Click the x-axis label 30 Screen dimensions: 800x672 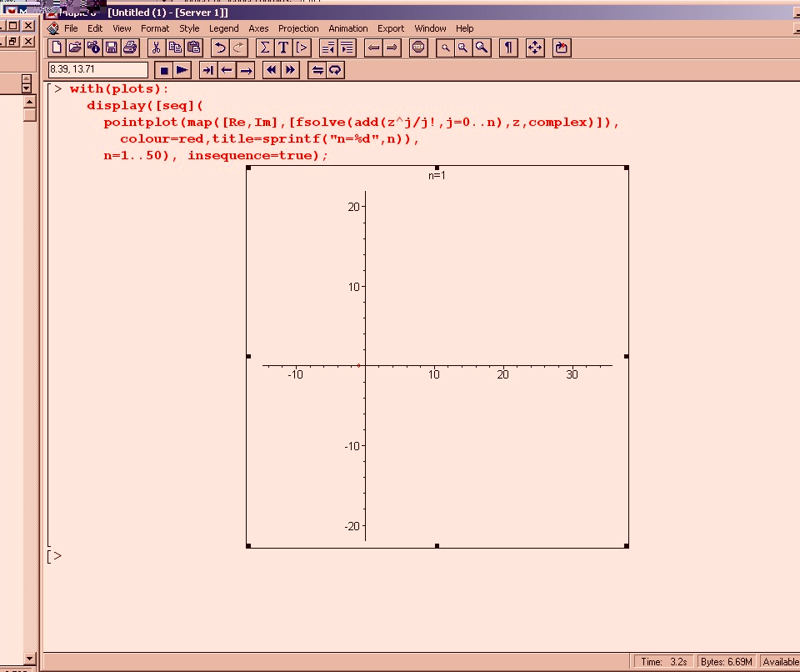572,375
